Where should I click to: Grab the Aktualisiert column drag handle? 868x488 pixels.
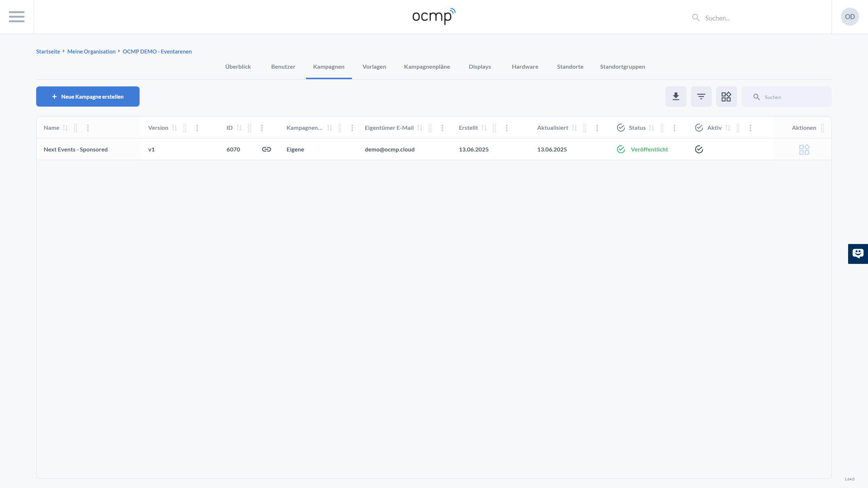coord(584,128)
